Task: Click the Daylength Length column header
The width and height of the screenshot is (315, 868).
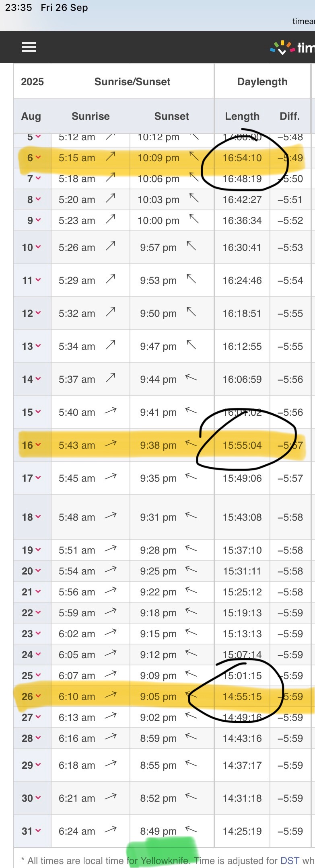Action: (x=242, y=116)
